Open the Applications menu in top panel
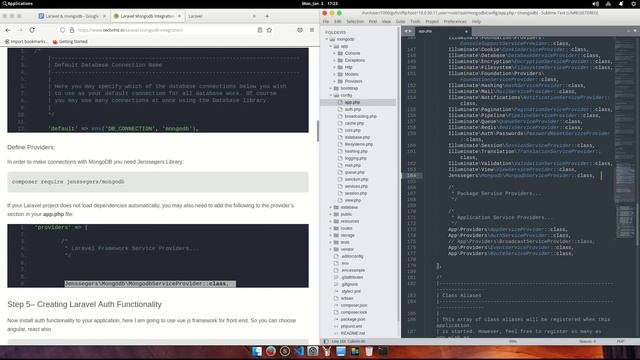 17,3
